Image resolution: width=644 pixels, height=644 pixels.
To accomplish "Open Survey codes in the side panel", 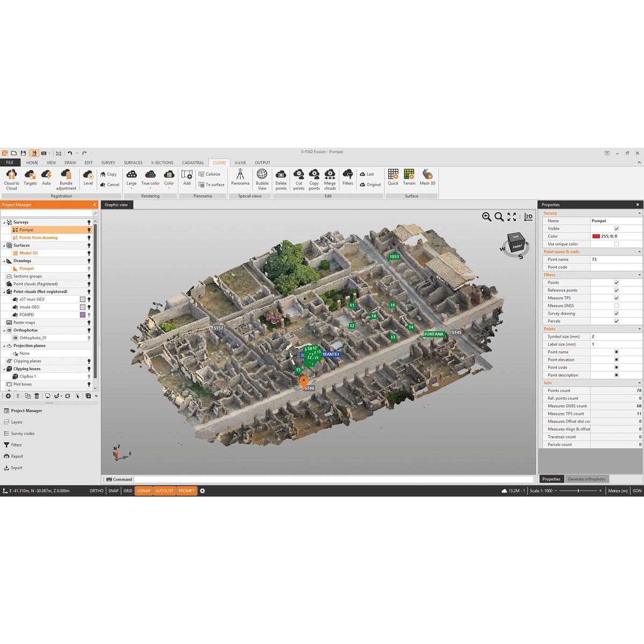I will [x=23, y=434].
